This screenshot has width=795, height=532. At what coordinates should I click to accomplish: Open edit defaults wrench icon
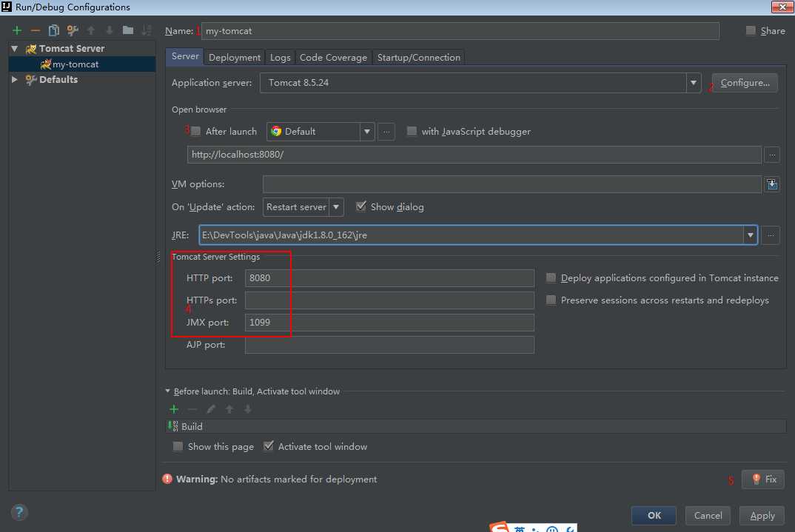(x=73, y=30)
